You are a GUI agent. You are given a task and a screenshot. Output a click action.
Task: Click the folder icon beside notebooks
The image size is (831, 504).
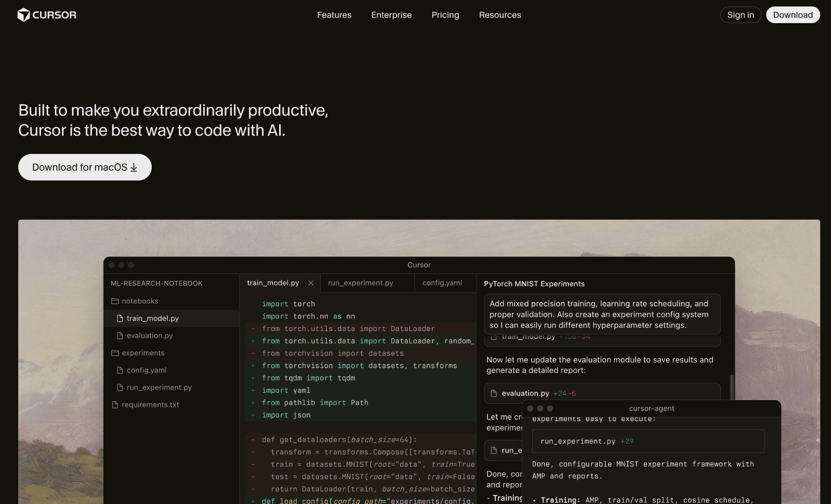point(115,301)
